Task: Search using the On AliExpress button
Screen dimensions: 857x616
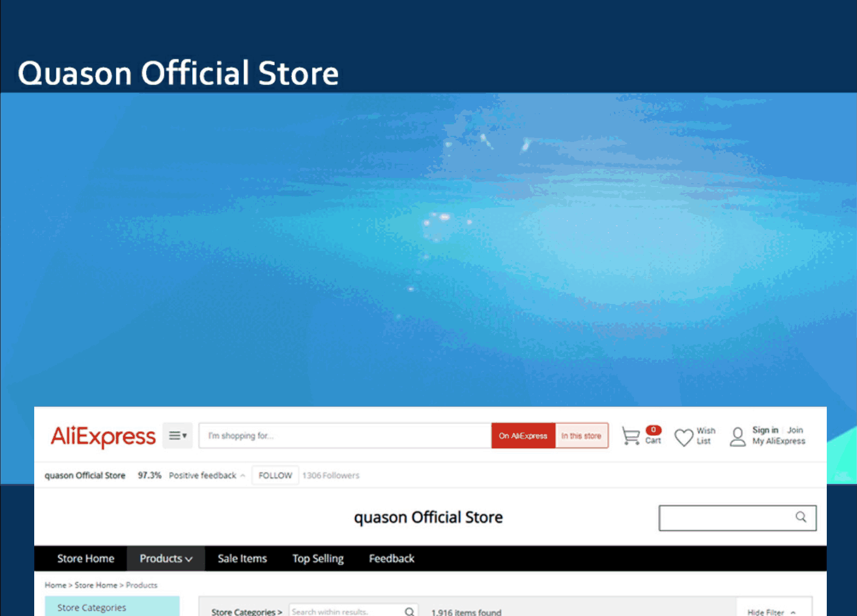Action: (523, 436)
